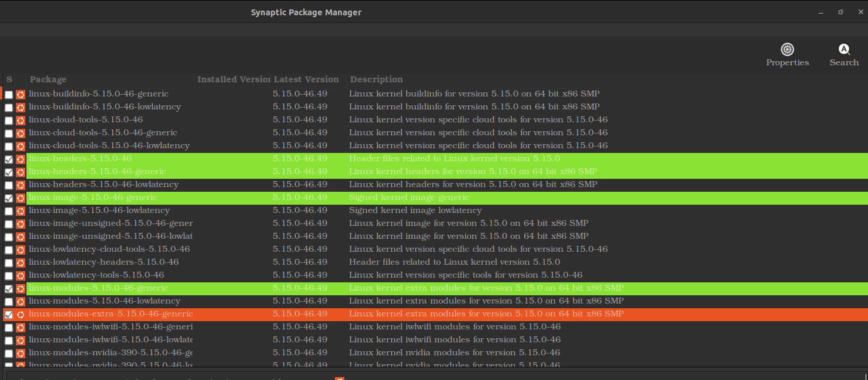This screenshot has width=868, height=380.
Task: Uncheck the linux-image-5.15.0-46-generic status checkbox
Action: click(9, 198)
